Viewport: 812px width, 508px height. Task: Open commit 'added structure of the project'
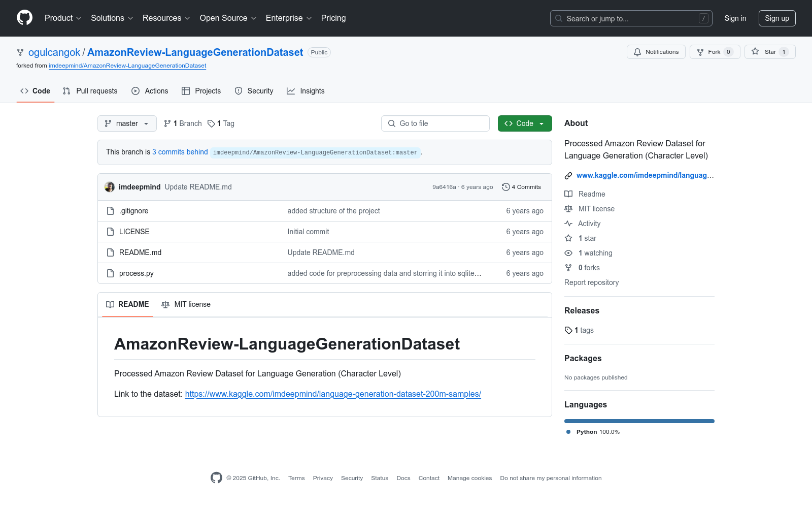[333, 211]
